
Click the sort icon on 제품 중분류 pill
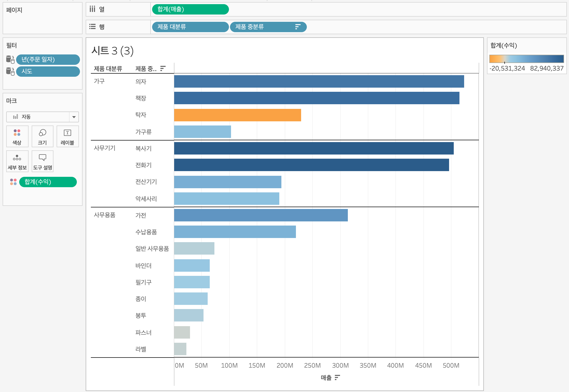tap(298, 27)
